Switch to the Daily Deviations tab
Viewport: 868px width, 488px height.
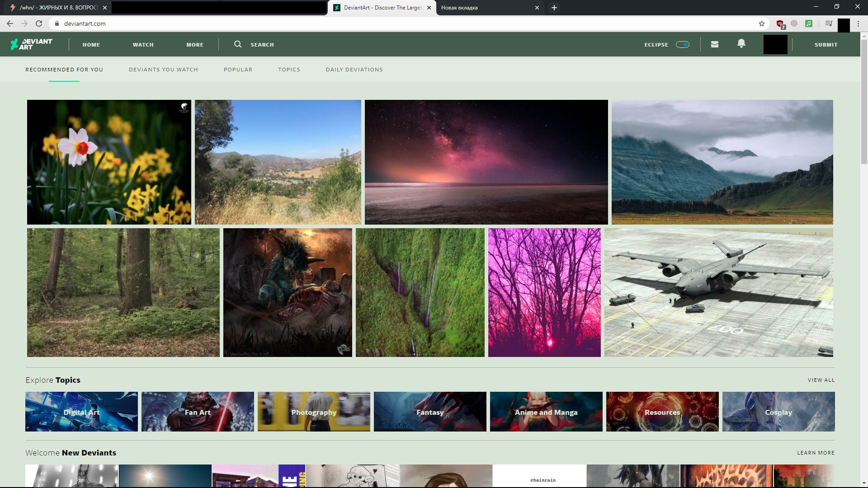point(354,70)
